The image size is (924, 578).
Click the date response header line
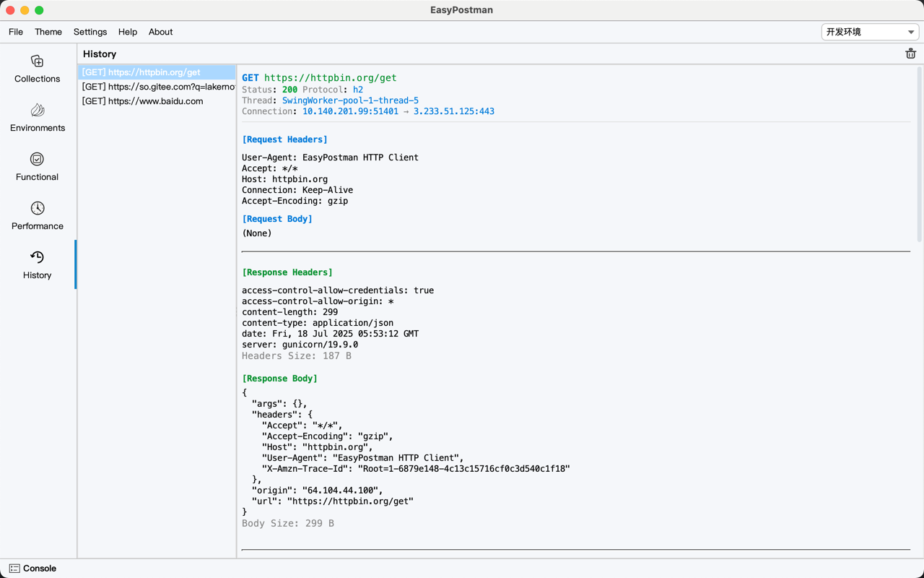330,334
